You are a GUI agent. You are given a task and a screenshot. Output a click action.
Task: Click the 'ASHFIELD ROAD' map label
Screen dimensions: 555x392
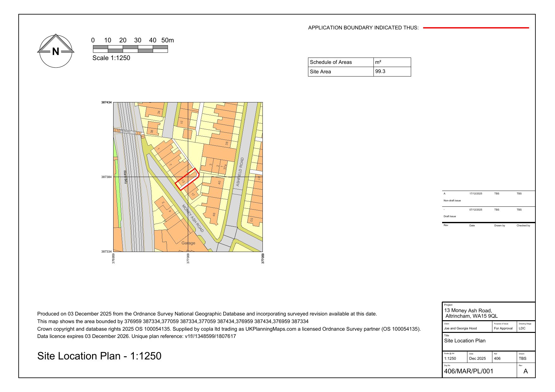coord(240,172)
